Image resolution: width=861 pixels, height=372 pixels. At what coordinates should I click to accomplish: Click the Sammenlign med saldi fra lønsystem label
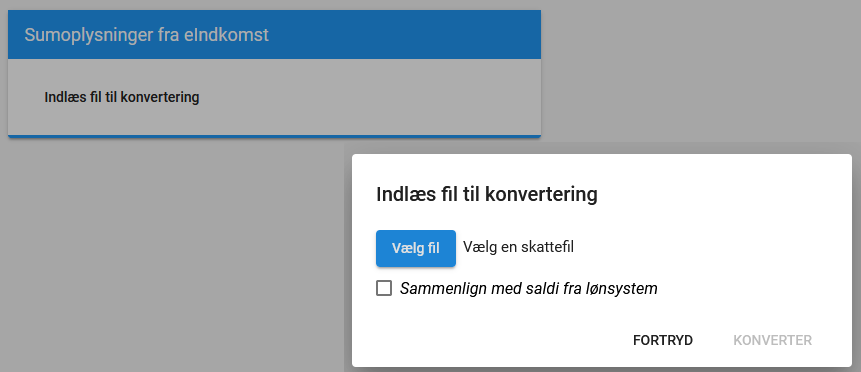click(529, 288)
